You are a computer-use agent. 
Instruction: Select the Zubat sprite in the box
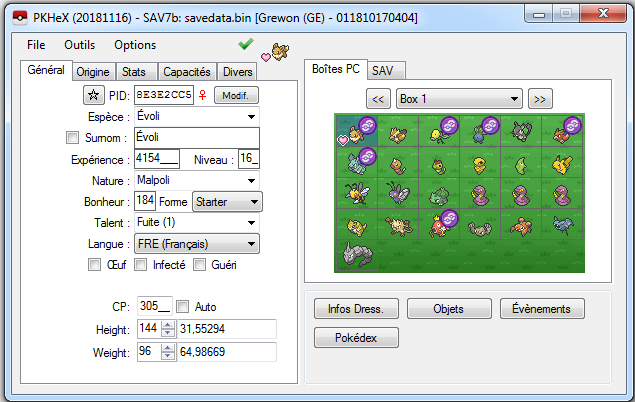pos(563,226)
